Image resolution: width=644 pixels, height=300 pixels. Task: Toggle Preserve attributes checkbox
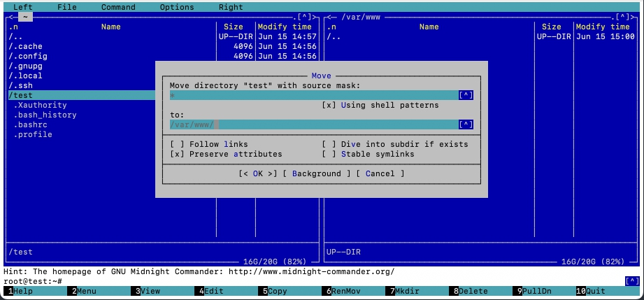(x=227, y=154)
